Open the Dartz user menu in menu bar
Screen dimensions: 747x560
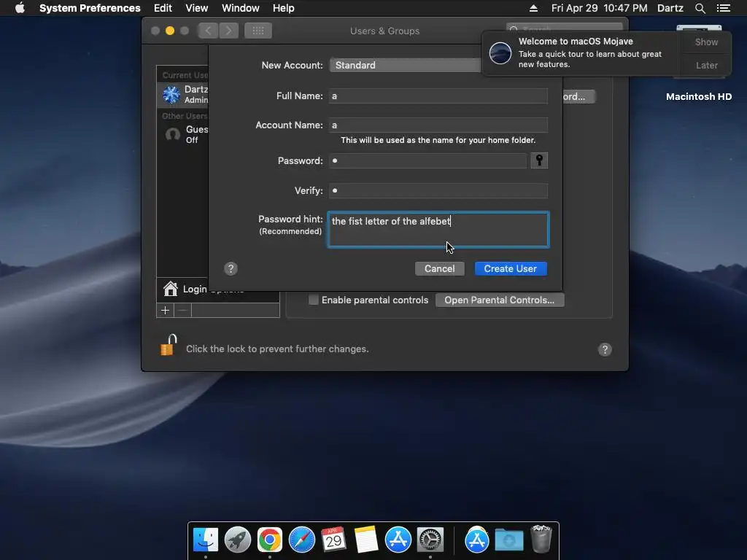click(670, 8)
